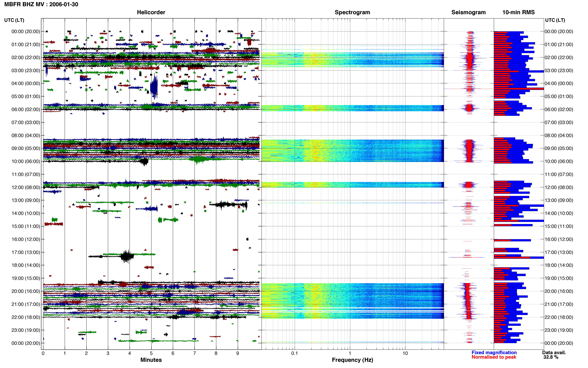This screenshot has height=368, width=588.
Task: Click left time label '04:00 (00:00)'
Action: click(x=26, y=83)
